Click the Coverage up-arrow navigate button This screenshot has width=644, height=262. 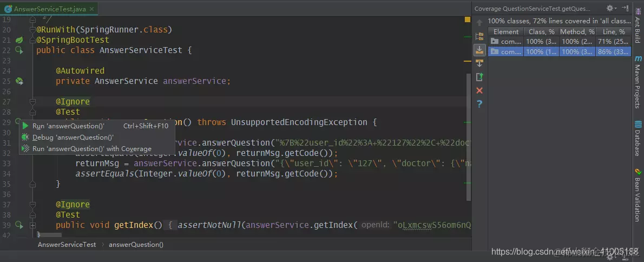click(479, 23)
